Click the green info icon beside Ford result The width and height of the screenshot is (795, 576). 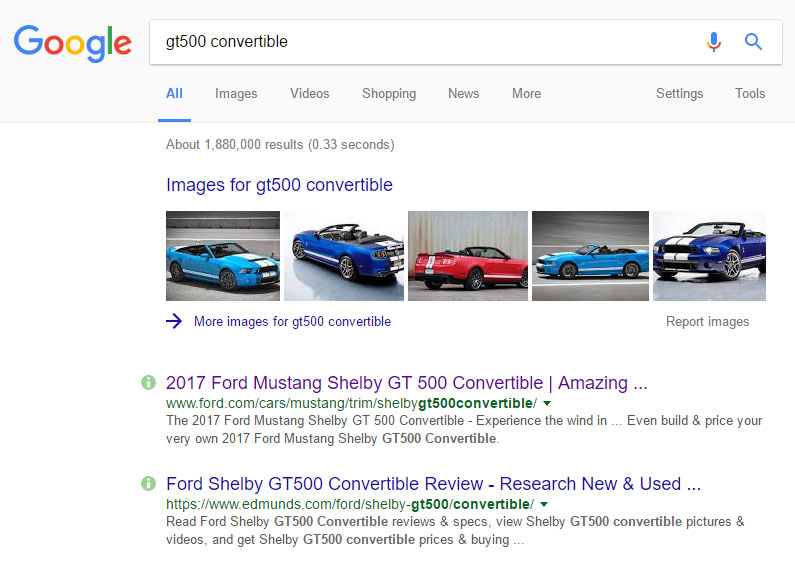149,383
